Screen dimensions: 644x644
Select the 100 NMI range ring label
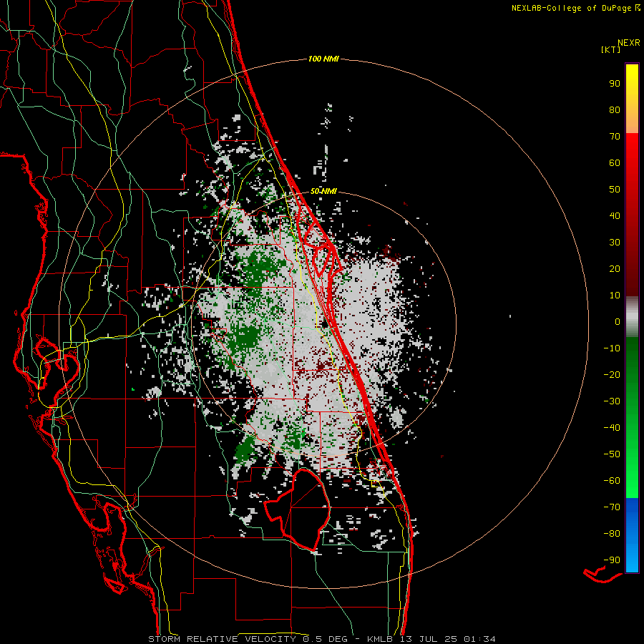click(323, 59)
